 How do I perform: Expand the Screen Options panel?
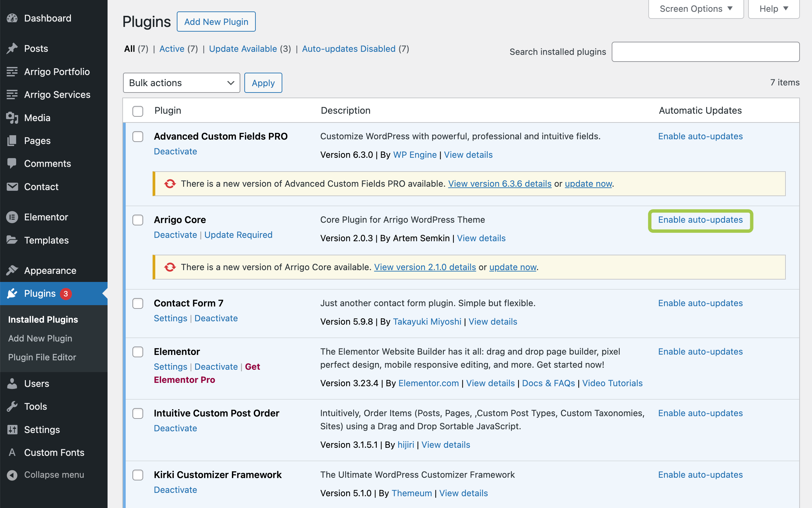[696, 9]
